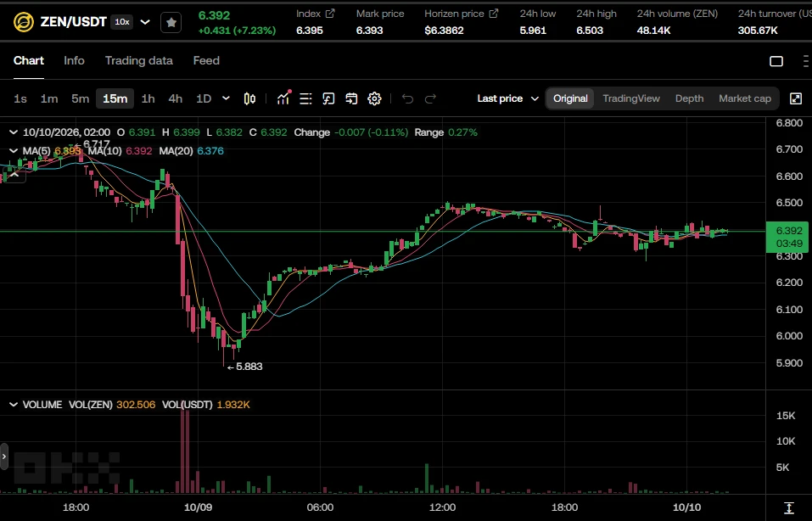Click the current price label 6.392 on axis

(x=787, y=237)
